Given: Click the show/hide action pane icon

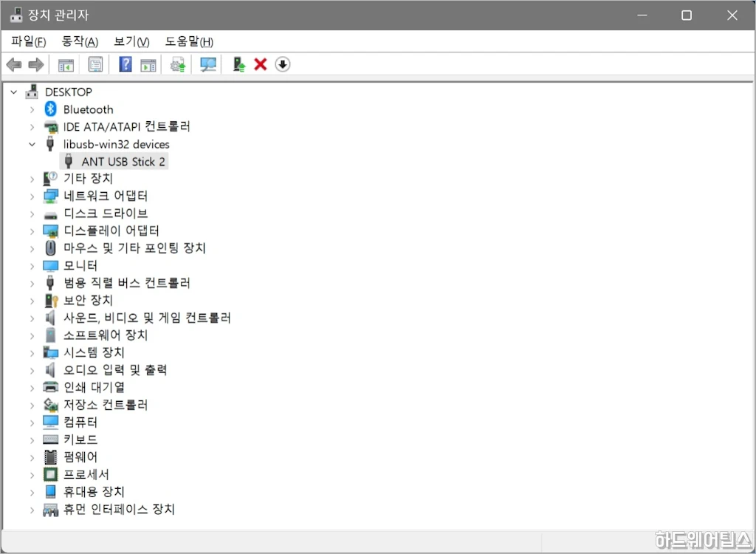Looking at the screenshot, I should [148, 65].
